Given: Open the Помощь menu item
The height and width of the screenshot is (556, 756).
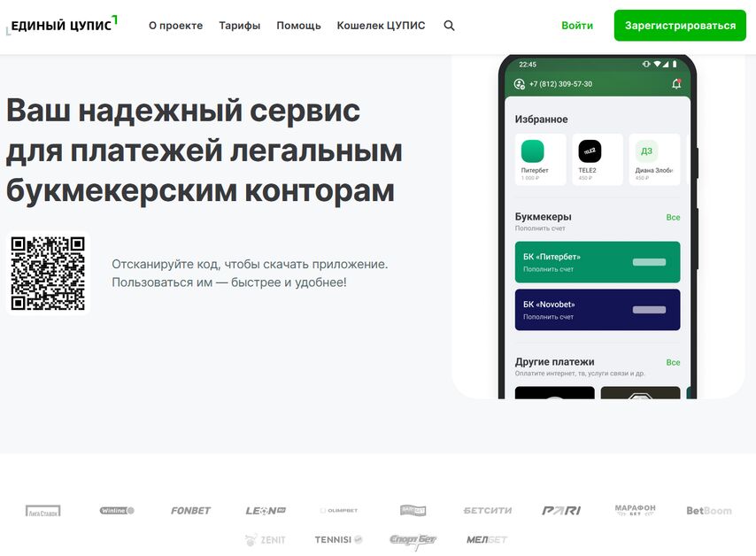Looking at the screenshot, I should [298, 26].
